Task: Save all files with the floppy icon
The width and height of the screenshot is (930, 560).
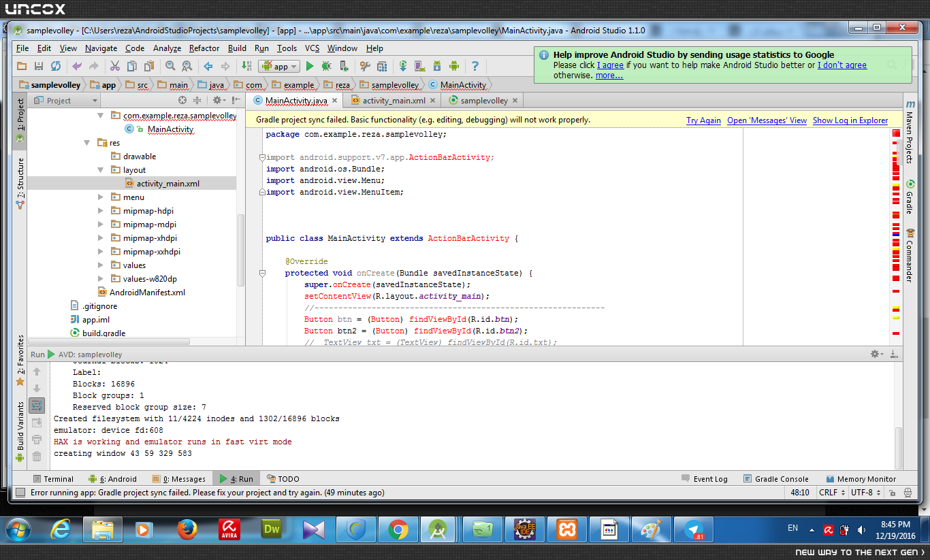Action: pyautogui.click(x=39, y=66)
